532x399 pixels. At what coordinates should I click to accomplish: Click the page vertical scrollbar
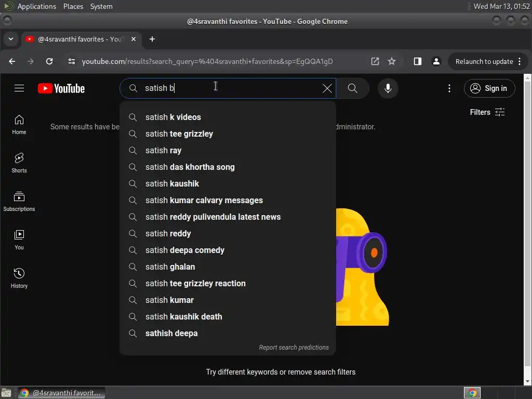pyautogui.click(x=527, y=224)
